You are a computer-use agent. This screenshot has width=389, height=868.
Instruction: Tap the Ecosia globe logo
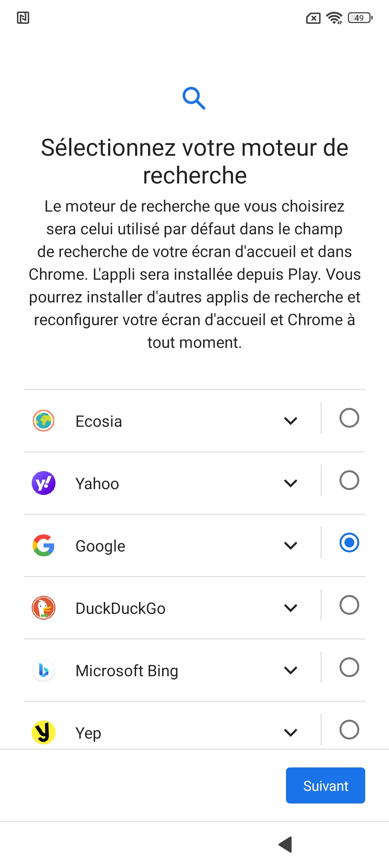tap(44, 421)
